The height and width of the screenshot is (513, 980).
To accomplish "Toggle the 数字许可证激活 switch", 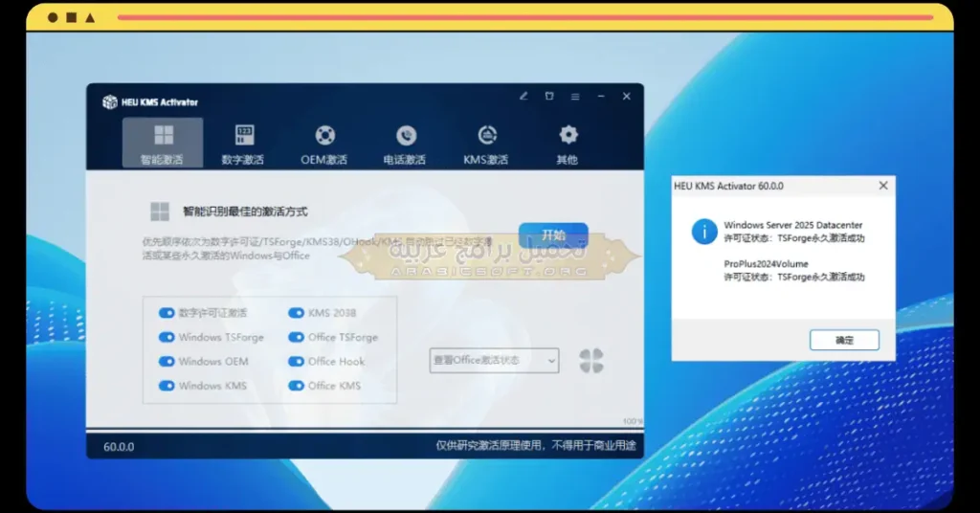I will click(167, 312).
